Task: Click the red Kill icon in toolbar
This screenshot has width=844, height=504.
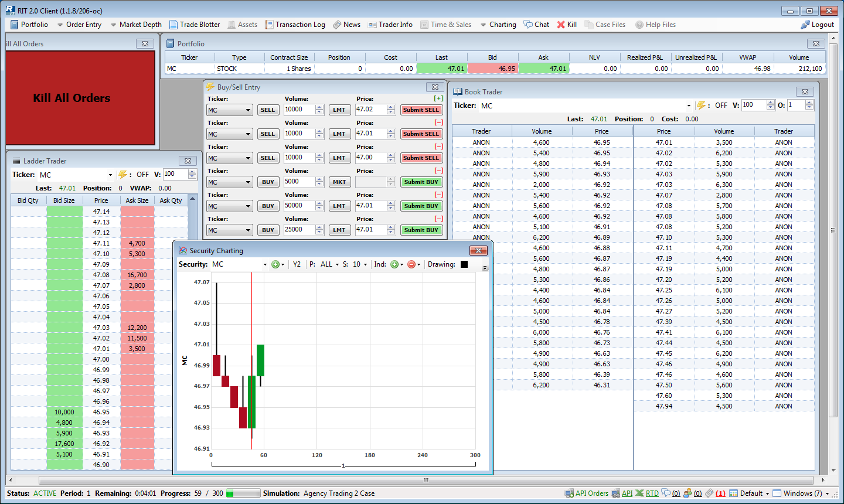Action: (x=561, y=25)
